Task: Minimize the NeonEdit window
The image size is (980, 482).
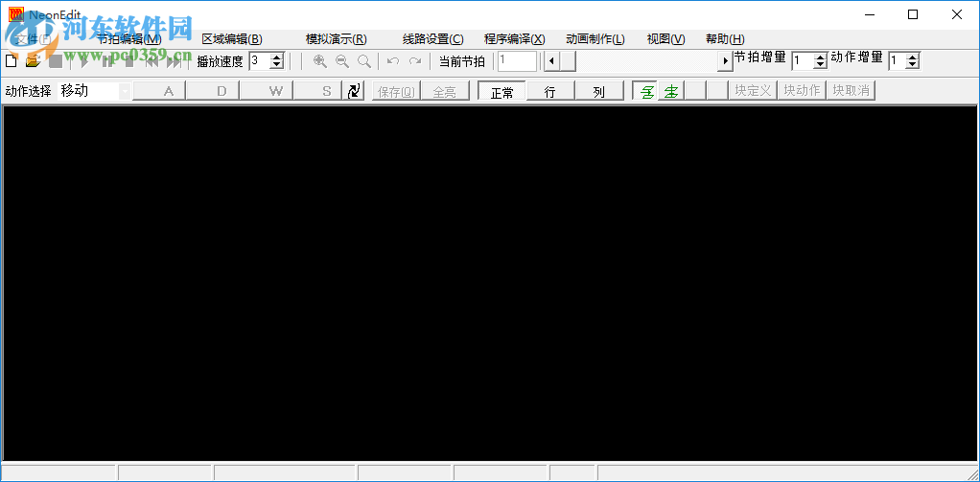Action: [x=869, y=15]
